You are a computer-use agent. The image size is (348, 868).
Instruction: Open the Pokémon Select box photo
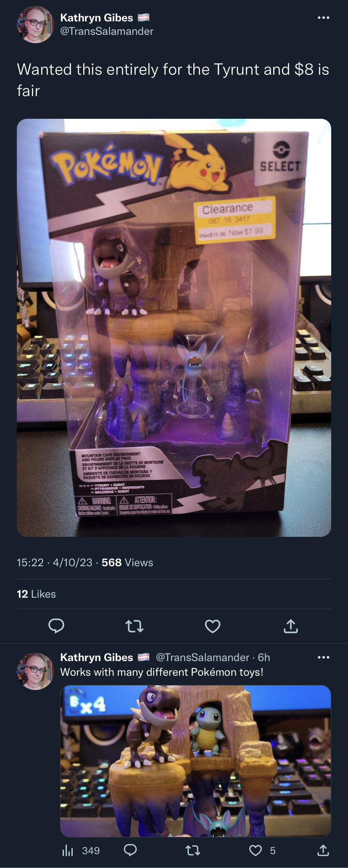pos(174,328)
